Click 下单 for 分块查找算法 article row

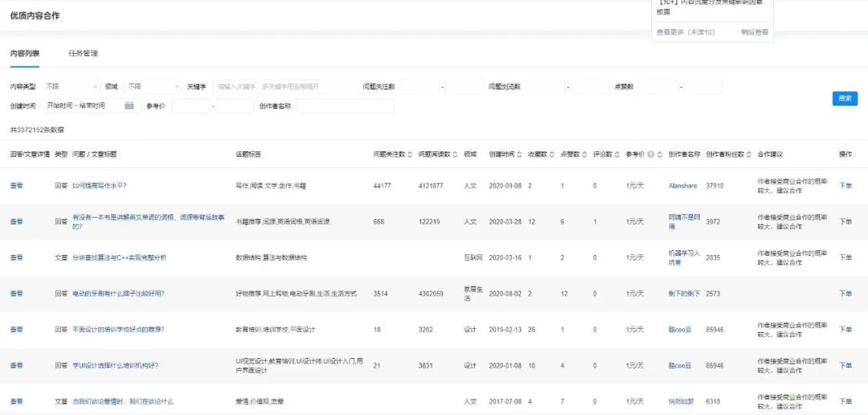coord(845,257)
